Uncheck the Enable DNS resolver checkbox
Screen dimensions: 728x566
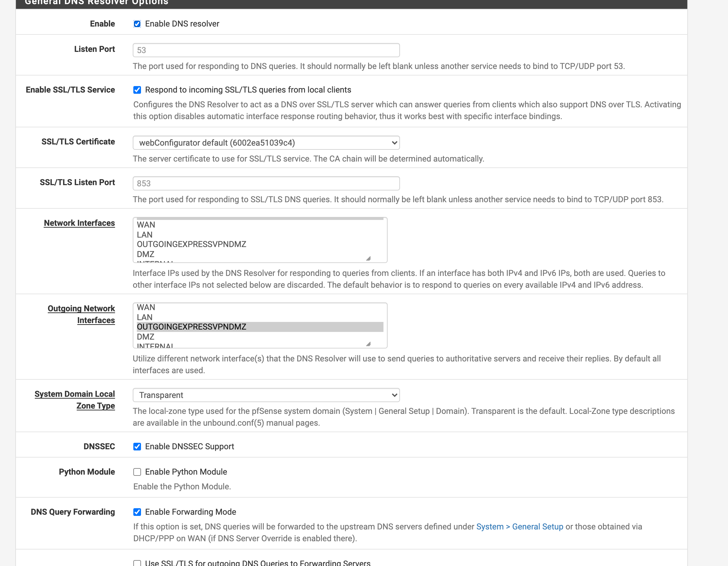[137, 24]
